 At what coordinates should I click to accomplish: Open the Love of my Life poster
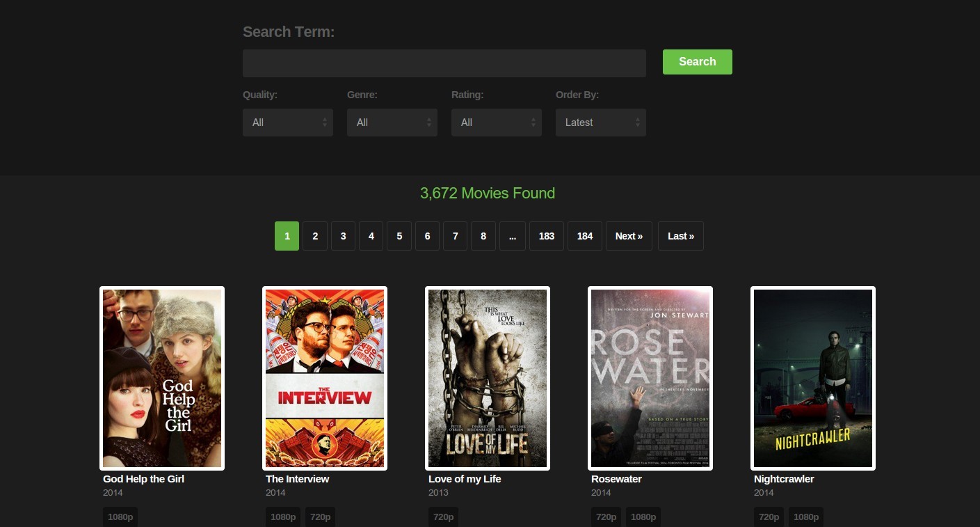[488, 378]
